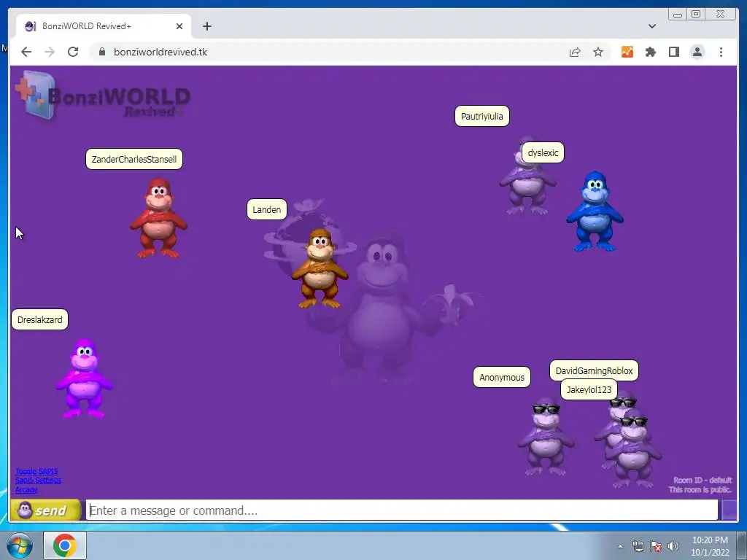Toggle the browser side panel
The image size is (747, 560).
673,52
